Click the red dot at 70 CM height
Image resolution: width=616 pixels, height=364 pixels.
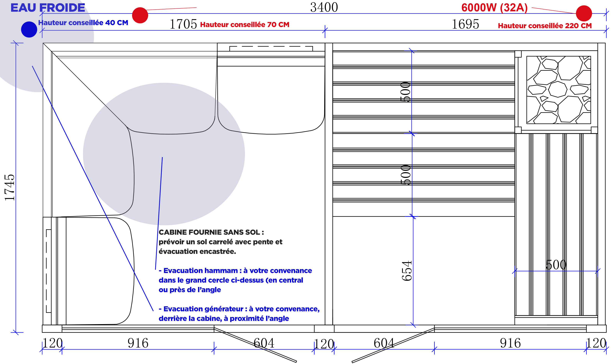140,15
